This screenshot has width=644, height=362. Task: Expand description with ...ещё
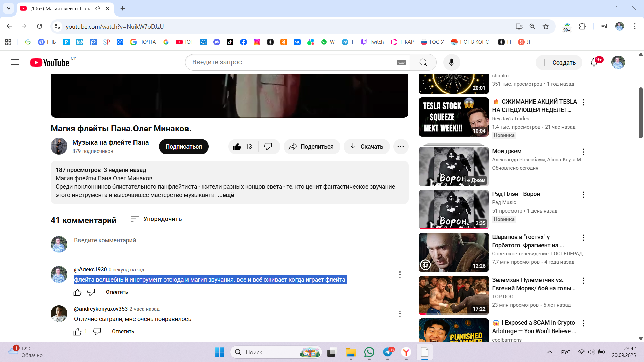[226, 195]
